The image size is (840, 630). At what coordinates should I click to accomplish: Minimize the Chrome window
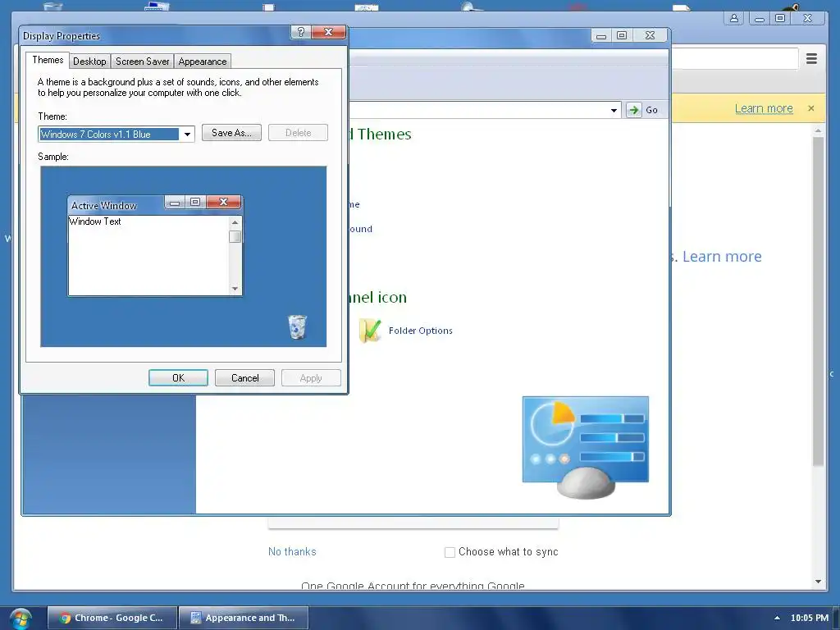(760, 18)
